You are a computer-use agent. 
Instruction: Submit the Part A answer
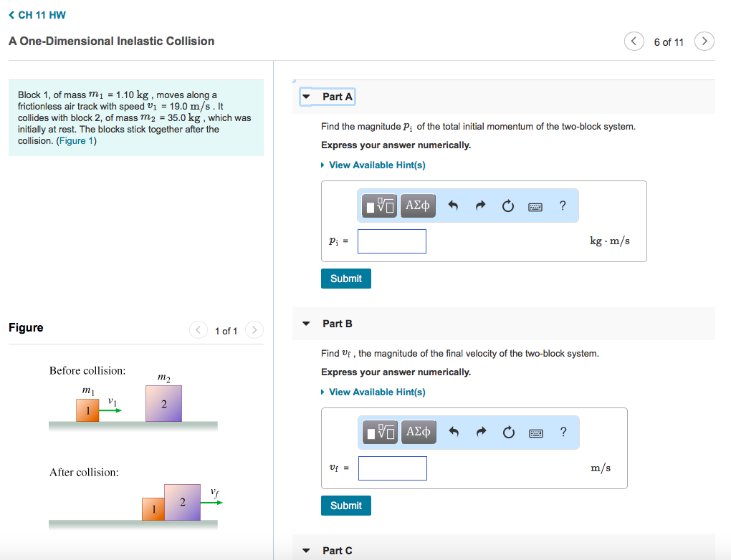(x=346, y=279)
